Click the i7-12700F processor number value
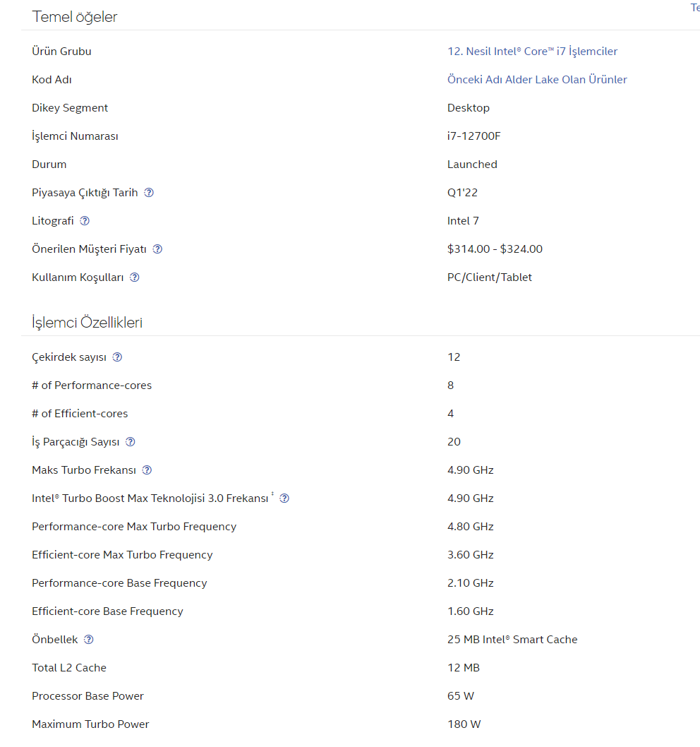 (x=473, y=136)
